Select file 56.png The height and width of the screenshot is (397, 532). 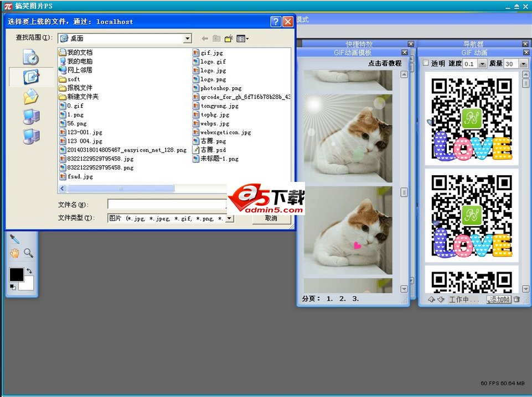click(x=73, y=123)
